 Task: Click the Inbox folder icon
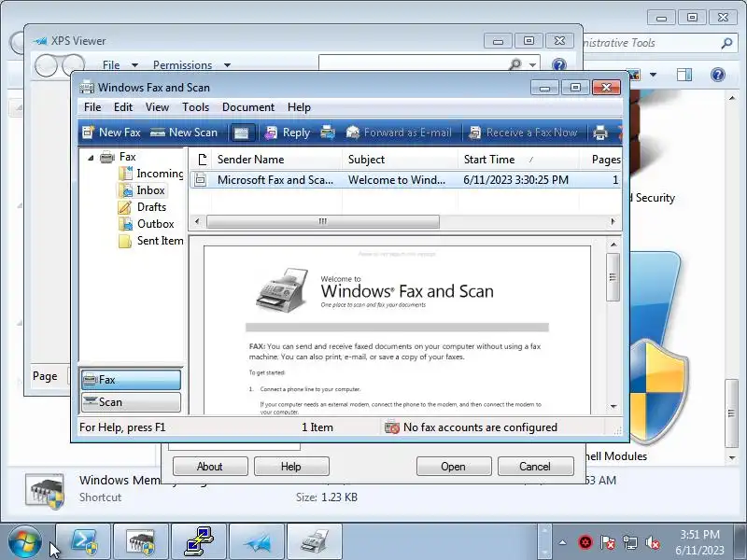pyautogui.click(x=125, y=190)
